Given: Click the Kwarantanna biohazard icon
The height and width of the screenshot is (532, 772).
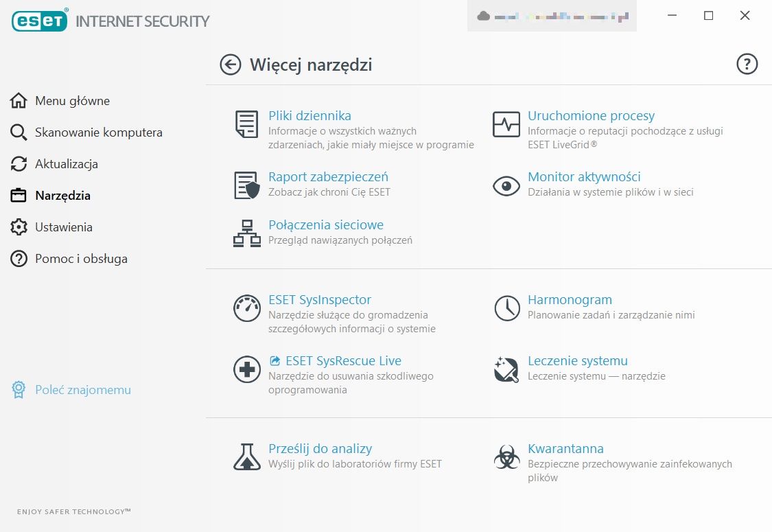Looking at the screenshot, I should 506,457.
